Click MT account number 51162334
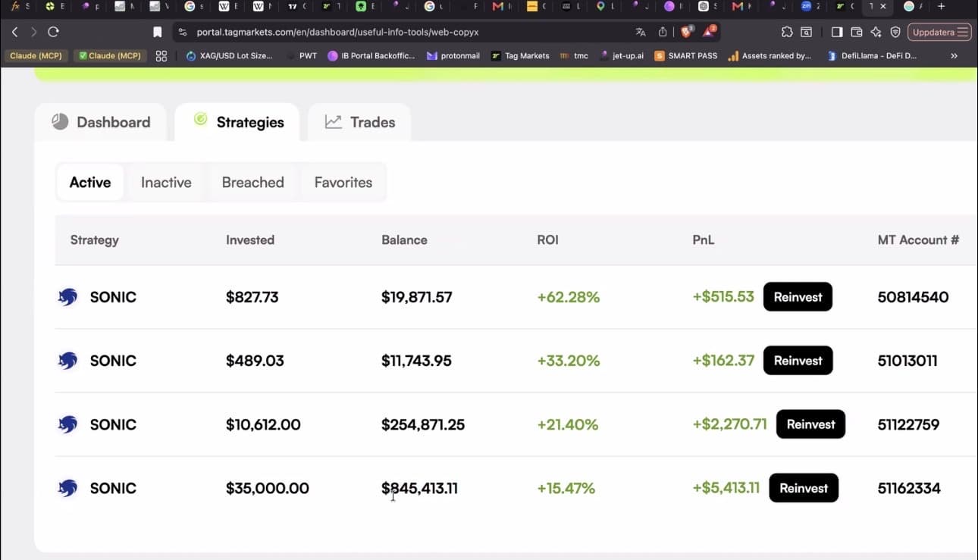 909,488
